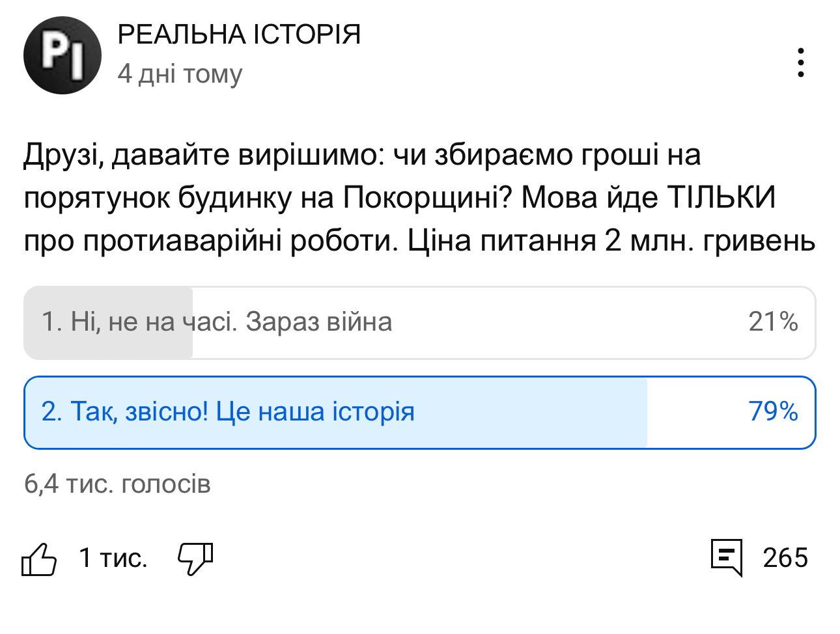This screenshot has height=634, width=840.
Task: Open the three-dot options menu of the post
Action: pyautogui.click(x=800, y=62)
